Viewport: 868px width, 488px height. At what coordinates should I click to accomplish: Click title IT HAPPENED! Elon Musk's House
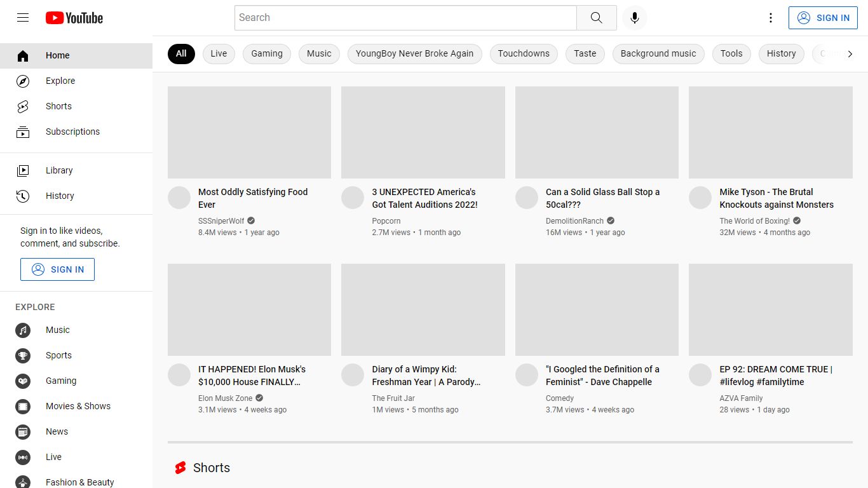click(x=252, y=376)
